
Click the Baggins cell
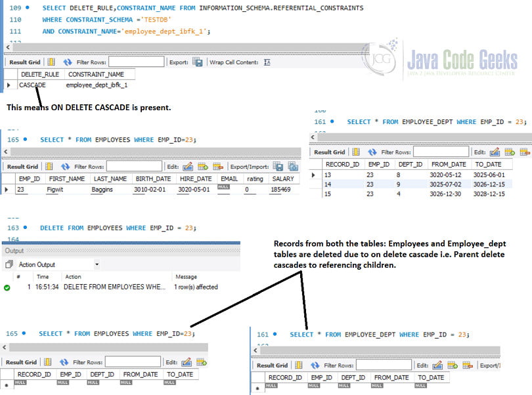click(102, 189)
